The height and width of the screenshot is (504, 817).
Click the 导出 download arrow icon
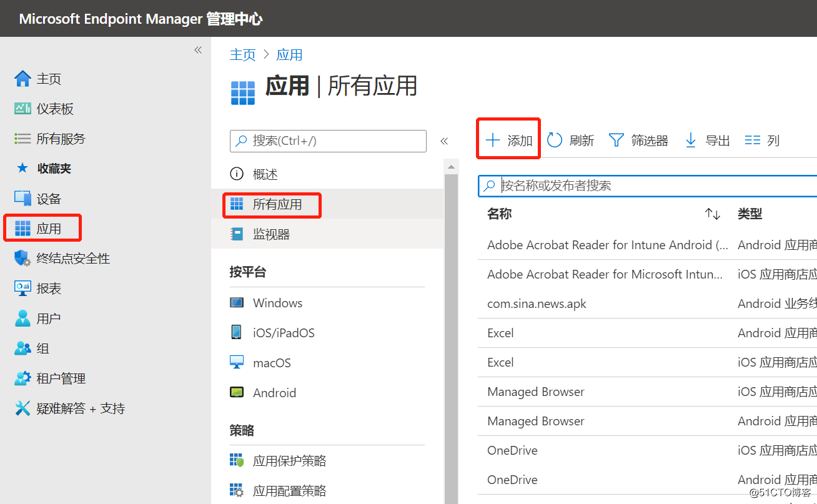pos(691,140)
